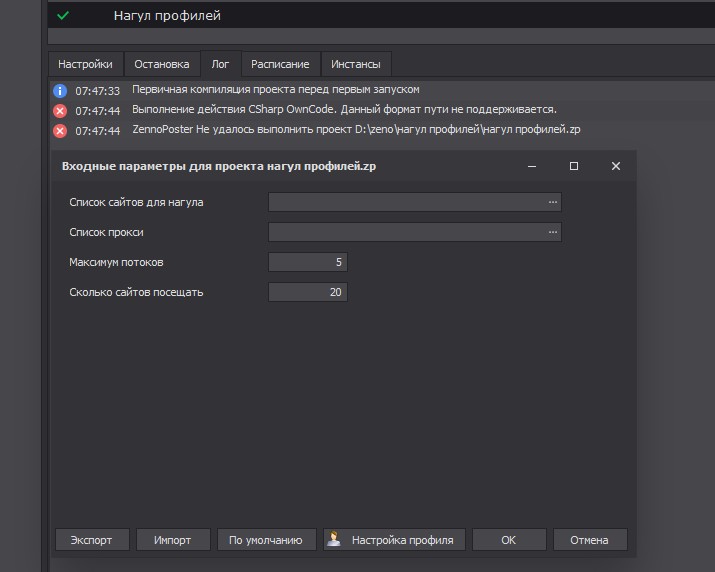Click the error icon for the CSharp OwnCode entry
The image size is (715, 572).
pyautogui.click(x=59, y=110)
